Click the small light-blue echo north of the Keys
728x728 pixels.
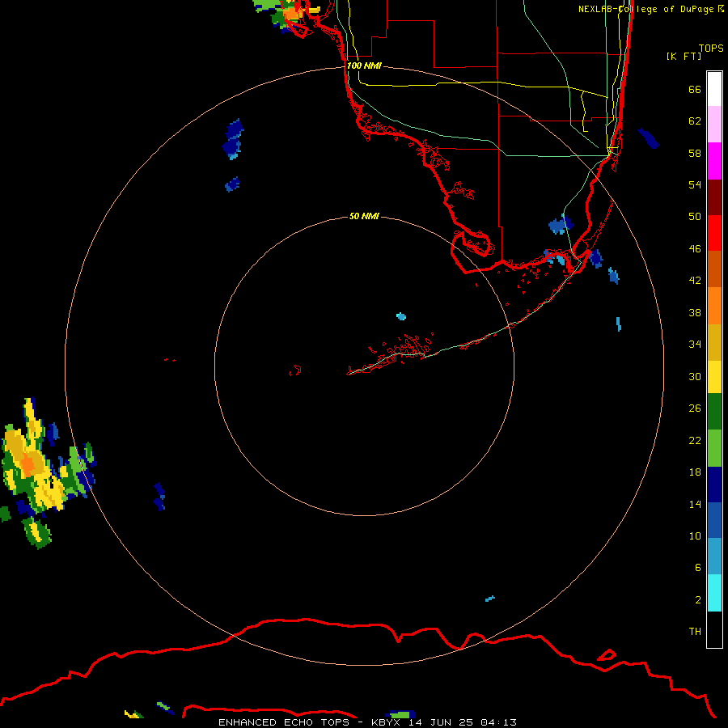401,316
